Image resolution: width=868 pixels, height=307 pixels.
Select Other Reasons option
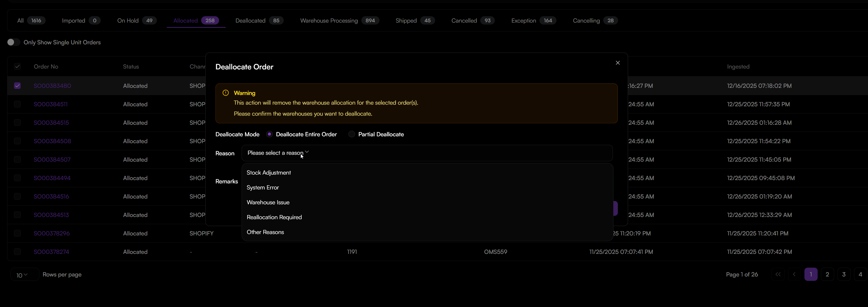(x=265, y=232)
